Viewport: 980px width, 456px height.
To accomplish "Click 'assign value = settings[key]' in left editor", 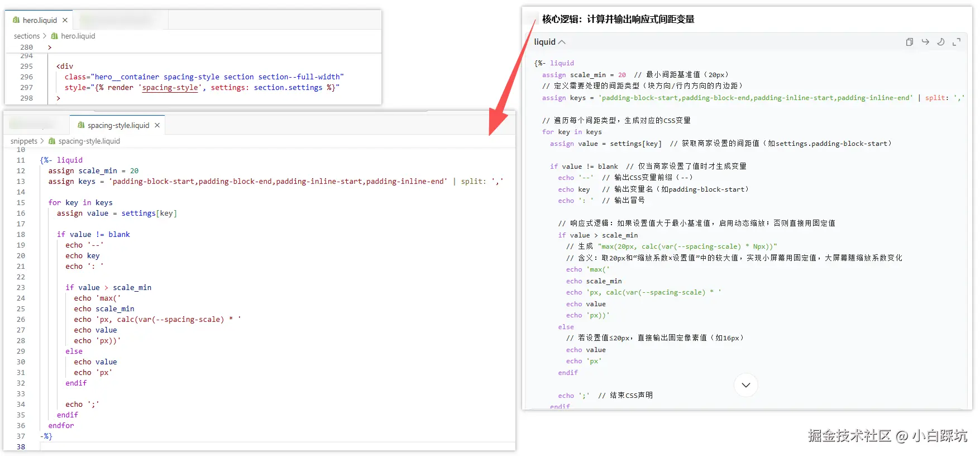I will [117, 213].
